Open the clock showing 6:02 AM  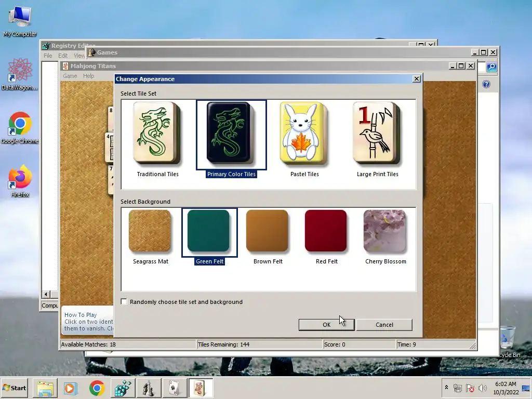(506, 388)
